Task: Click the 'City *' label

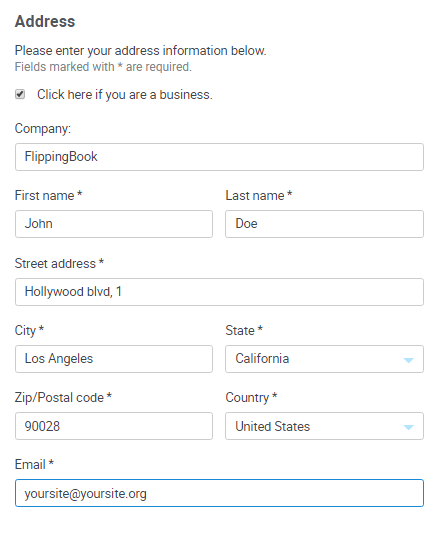Action: (x=29, y=330)
